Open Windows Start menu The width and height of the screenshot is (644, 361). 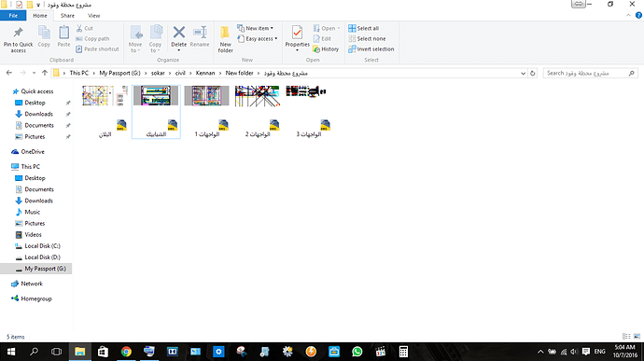11,352
